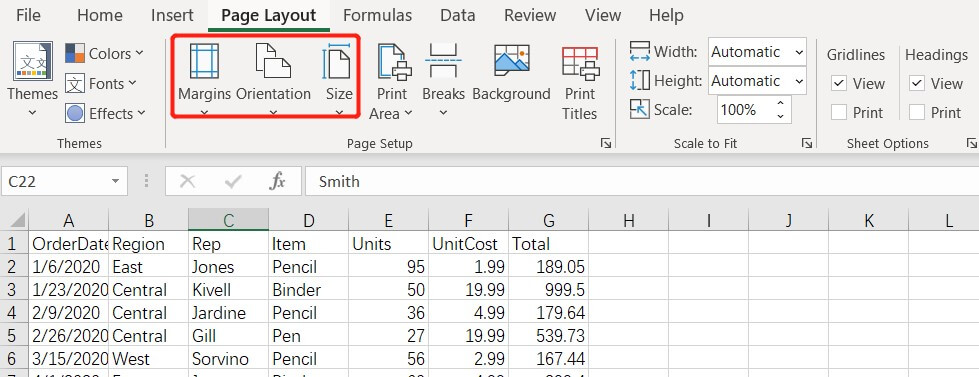
Task: Expand the arrow under Size
Action: point(339,113)
